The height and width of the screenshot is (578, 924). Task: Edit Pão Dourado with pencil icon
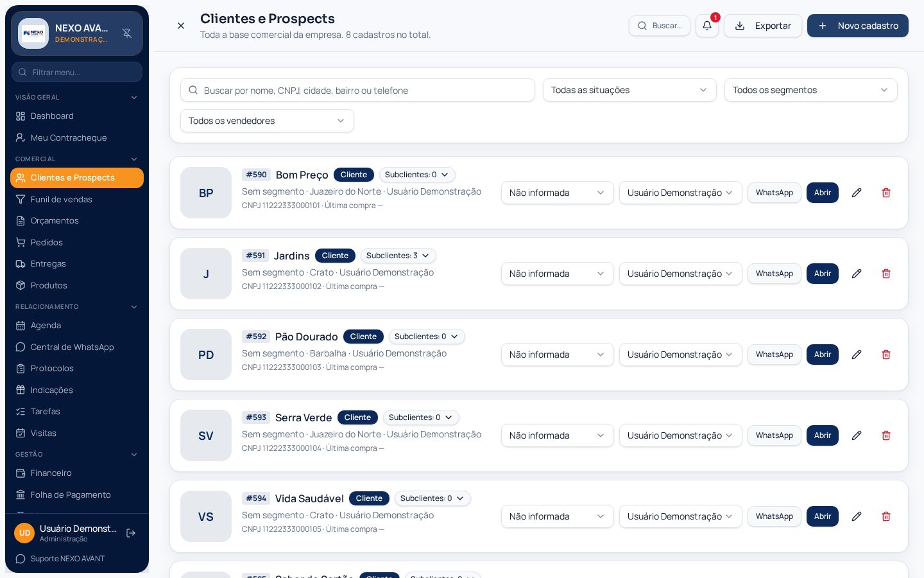click(857, 355)
